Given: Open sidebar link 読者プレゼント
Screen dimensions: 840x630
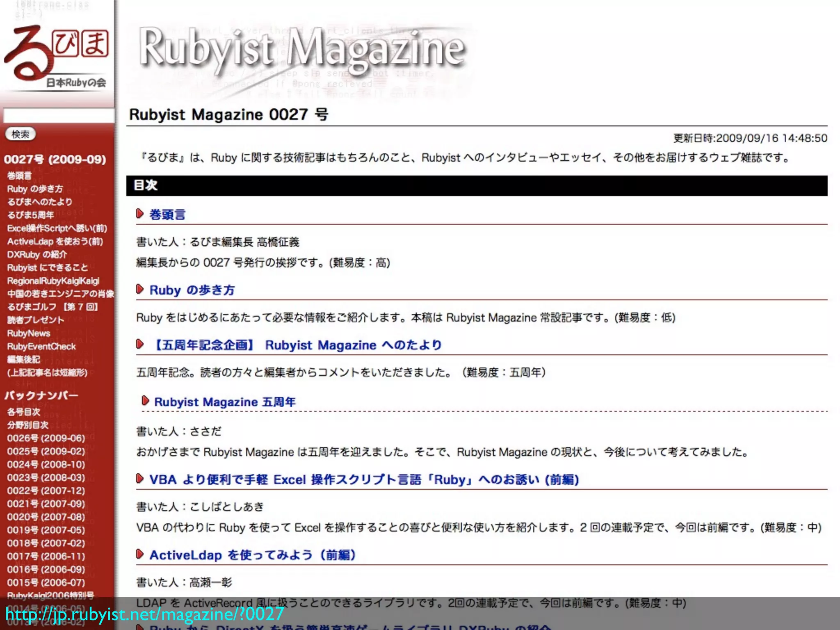Looking at the screenshot, I should 36,320.
